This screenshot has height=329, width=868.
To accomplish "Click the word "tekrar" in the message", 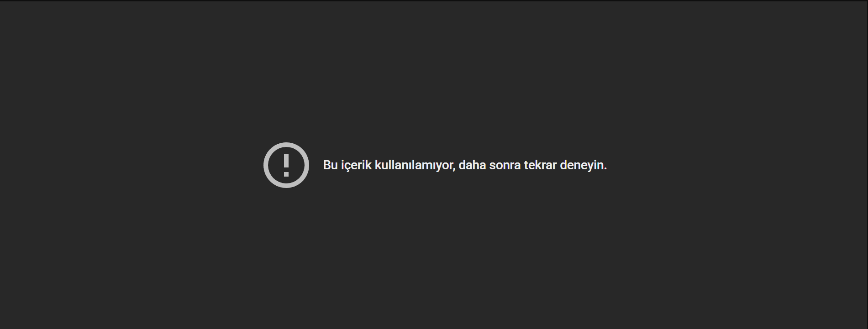I will 540,165.
